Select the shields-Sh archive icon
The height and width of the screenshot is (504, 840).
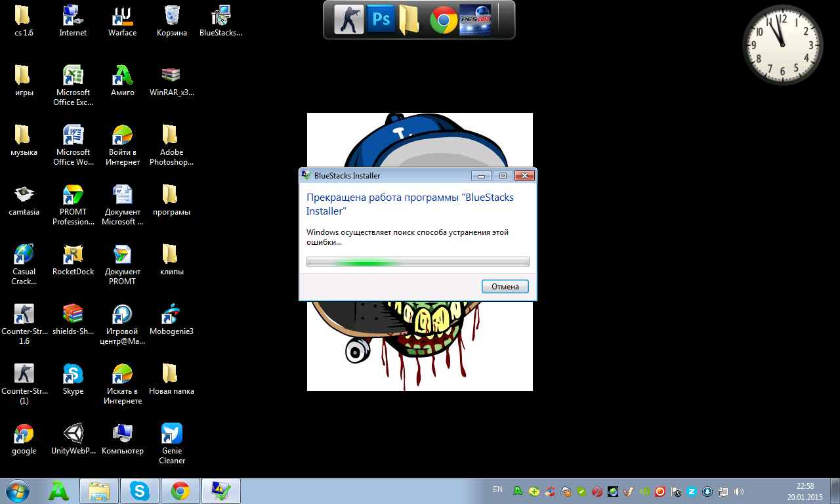(73, 320)
